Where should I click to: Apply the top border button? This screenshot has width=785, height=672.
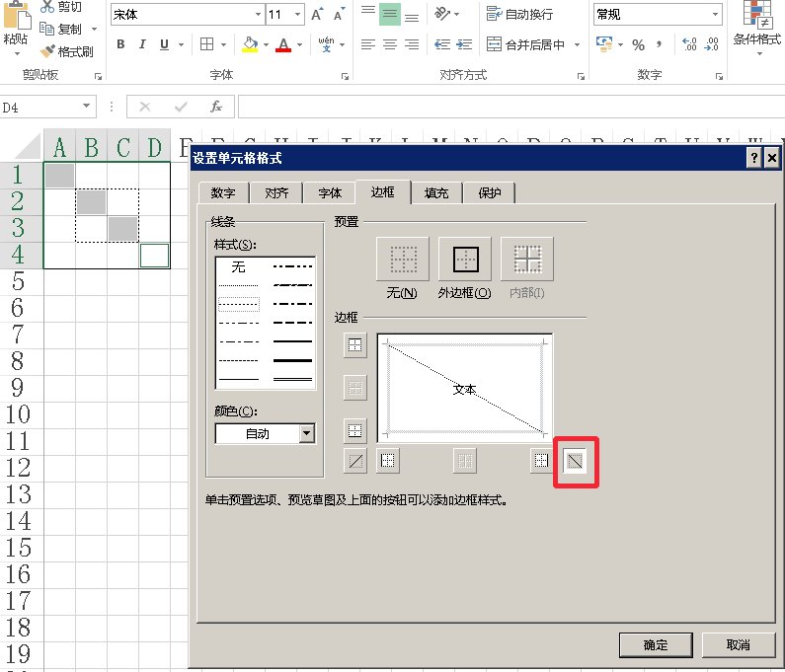[354, 345]
